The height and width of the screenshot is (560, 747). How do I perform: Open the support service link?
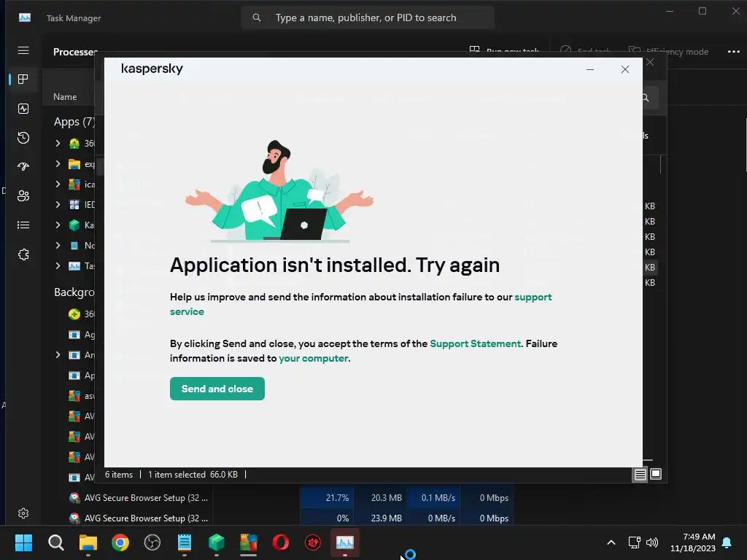[x=360, y=304]
